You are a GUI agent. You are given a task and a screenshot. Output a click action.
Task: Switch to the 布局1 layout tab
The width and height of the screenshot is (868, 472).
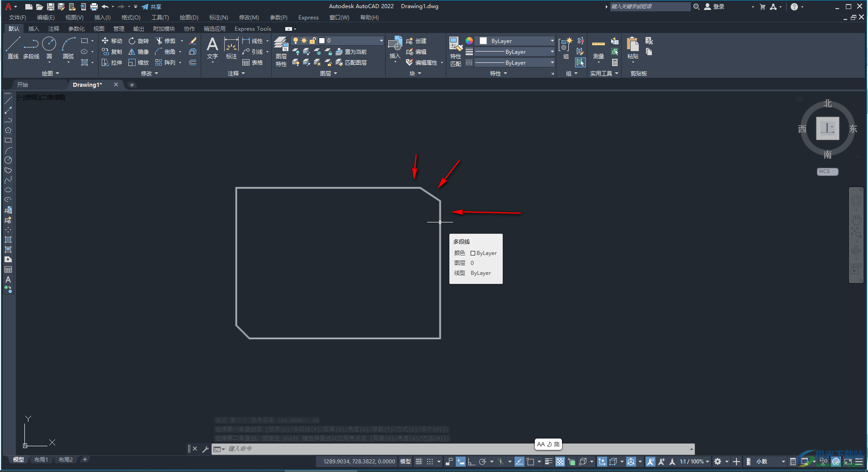(41, 460)
